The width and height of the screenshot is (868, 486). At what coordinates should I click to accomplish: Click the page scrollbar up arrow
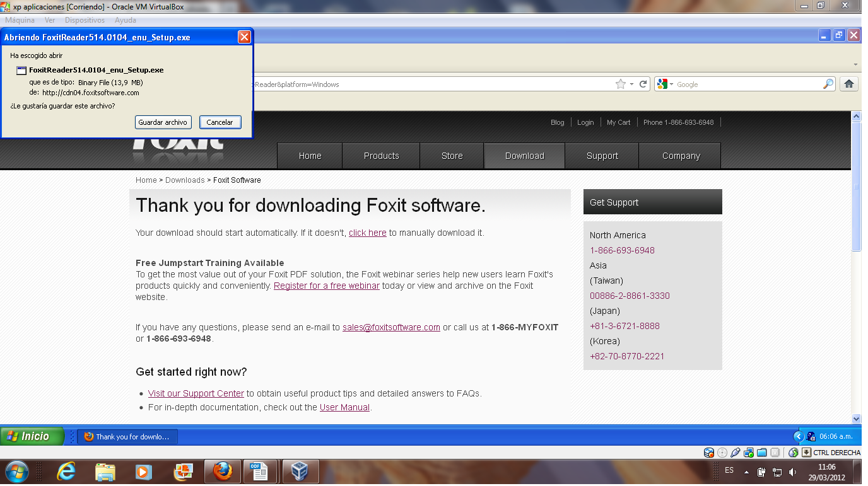point(856,117)
